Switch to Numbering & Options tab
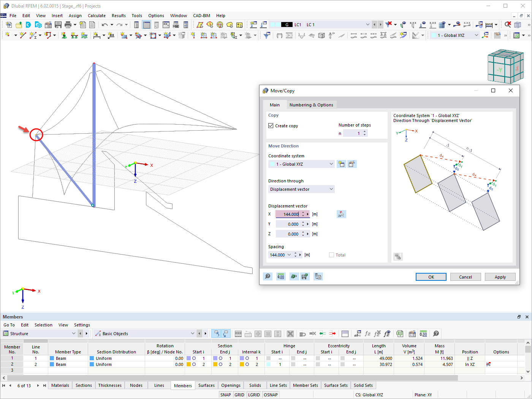The image size is (532, 399). point(311,105)
